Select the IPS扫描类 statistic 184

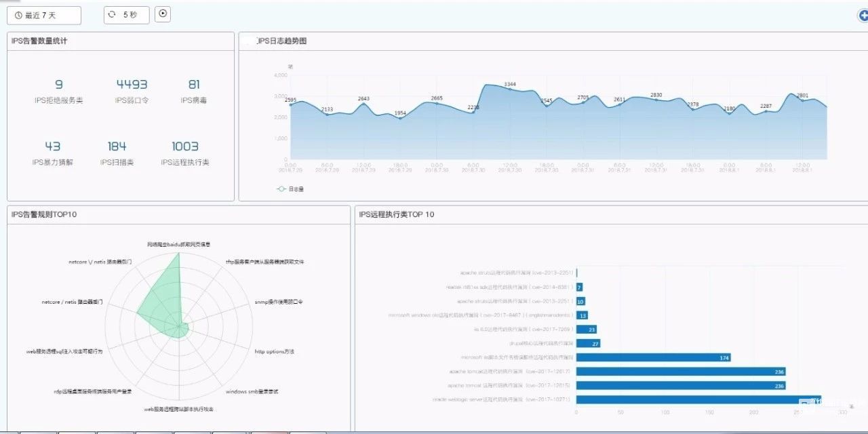pyautogui.click(x=117, y=146)
